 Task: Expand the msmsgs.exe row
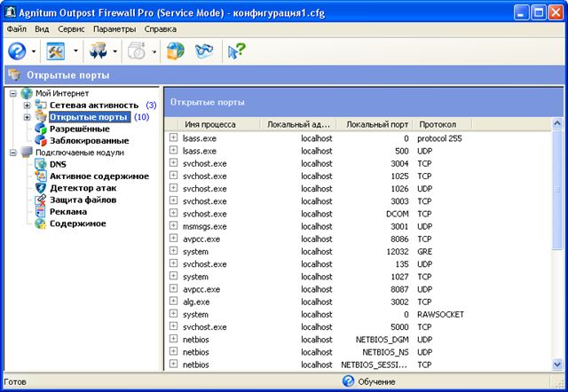click(174, 226)
